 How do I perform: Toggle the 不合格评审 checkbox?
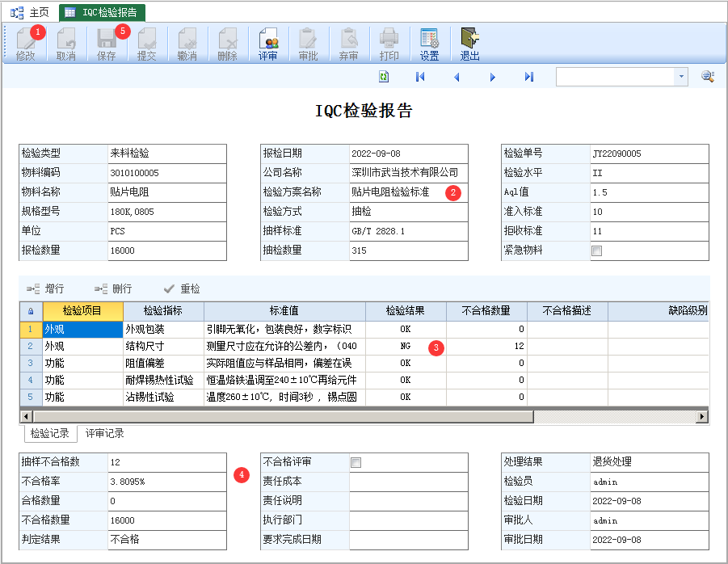pyautogui.click(x=356, y=462)
